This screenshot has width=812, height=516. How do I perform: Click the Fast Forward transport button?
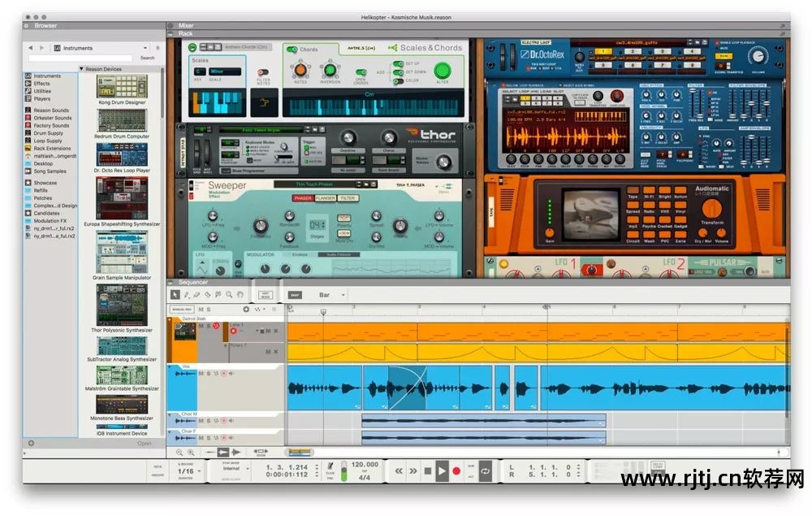pyautogui.click(x=413, y=471)
